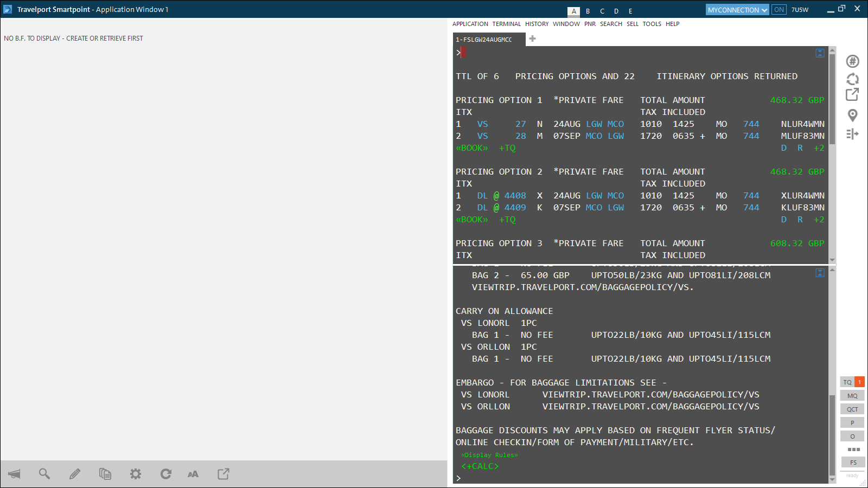Viewport: 868px width, 488px height.
Task: Click the collapse panel arrow icon in sidebar
Action: click(853, 133)
